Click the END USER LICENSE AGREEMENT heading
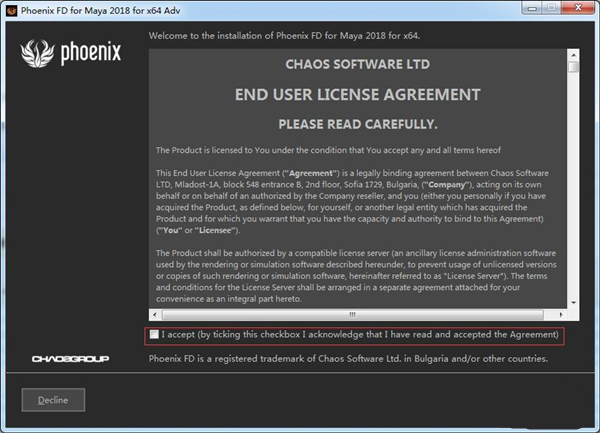This screenshot has height=433, width=600. pyautogui.click(x=357, y=94)
